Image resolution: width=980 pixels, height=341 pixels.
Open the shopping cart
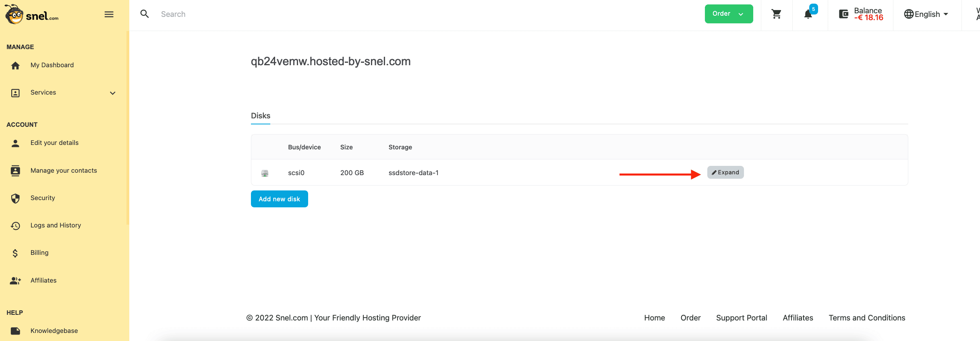pyautogui.click(x=776, y=14)
